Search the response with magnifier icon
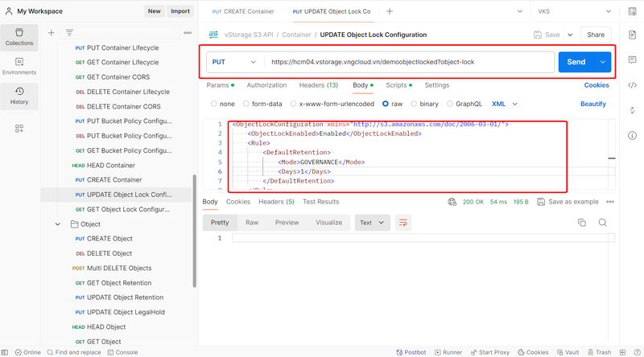The image size is (644, 357). 602,223
